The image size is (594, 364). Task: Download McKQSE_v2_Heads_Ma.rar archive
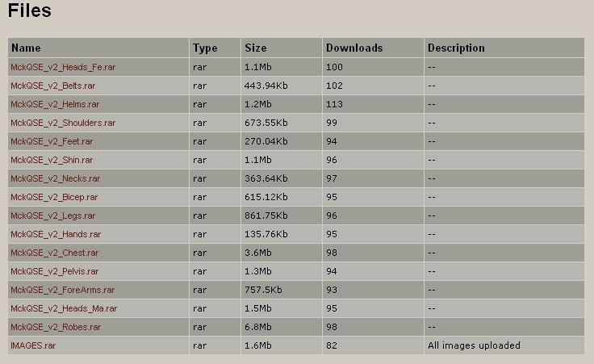[x=64, y=308]
